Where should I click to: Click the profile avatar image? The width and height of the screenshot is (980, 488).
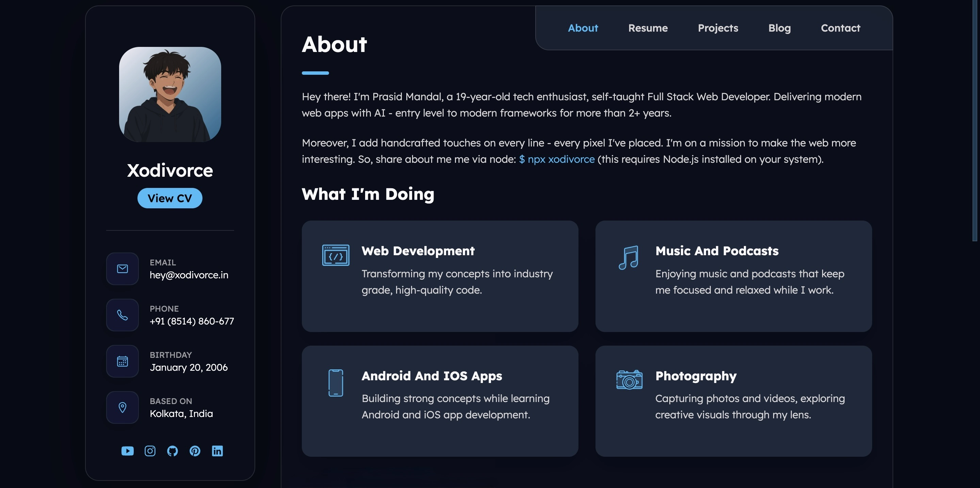pyautogui.click(x=170, y=94)
